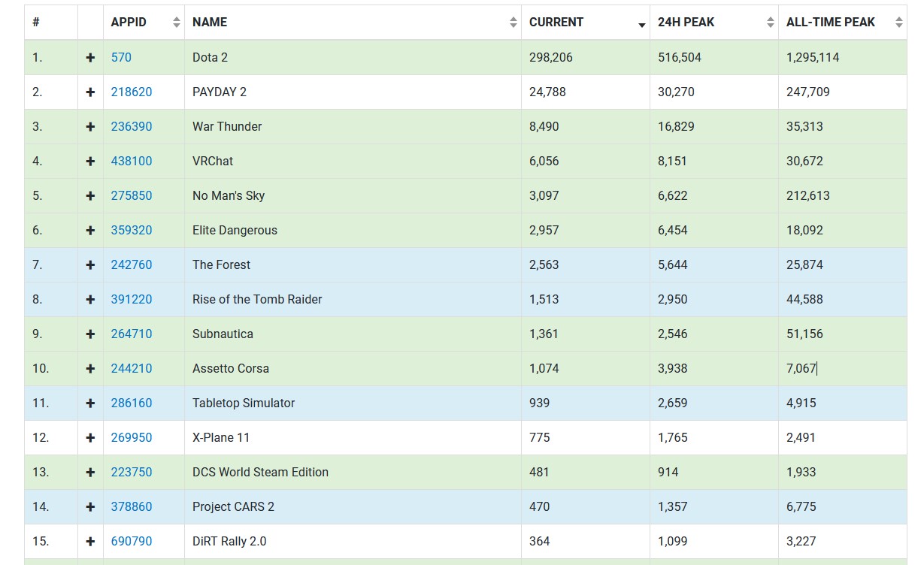Sort table by NAME column
Viewport: 924px width, 565px height.
point(353,23)
